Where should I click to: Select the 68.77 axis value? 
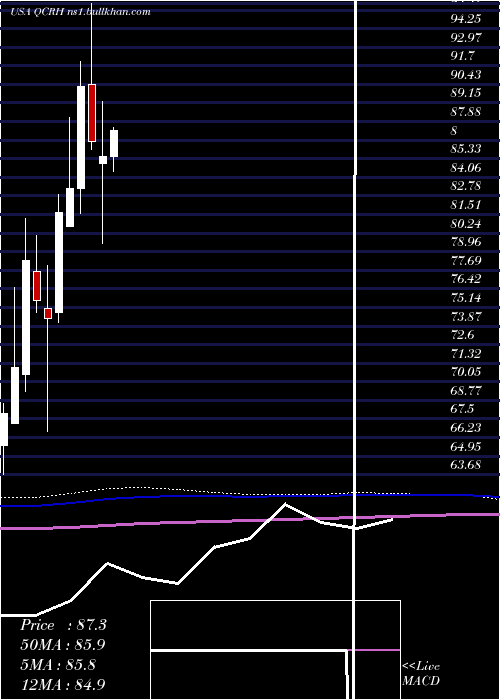[465, 390]
